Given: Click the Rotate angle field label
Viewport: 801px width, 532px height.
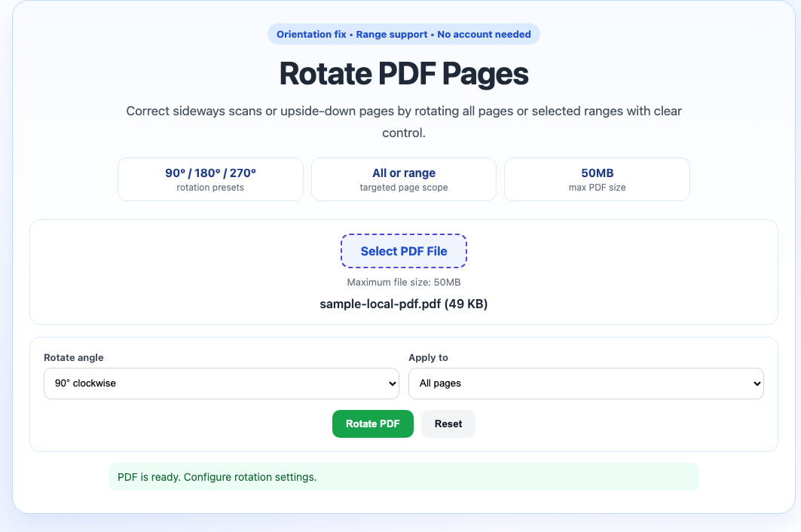Looking at the screenshot, I should 73,357.
